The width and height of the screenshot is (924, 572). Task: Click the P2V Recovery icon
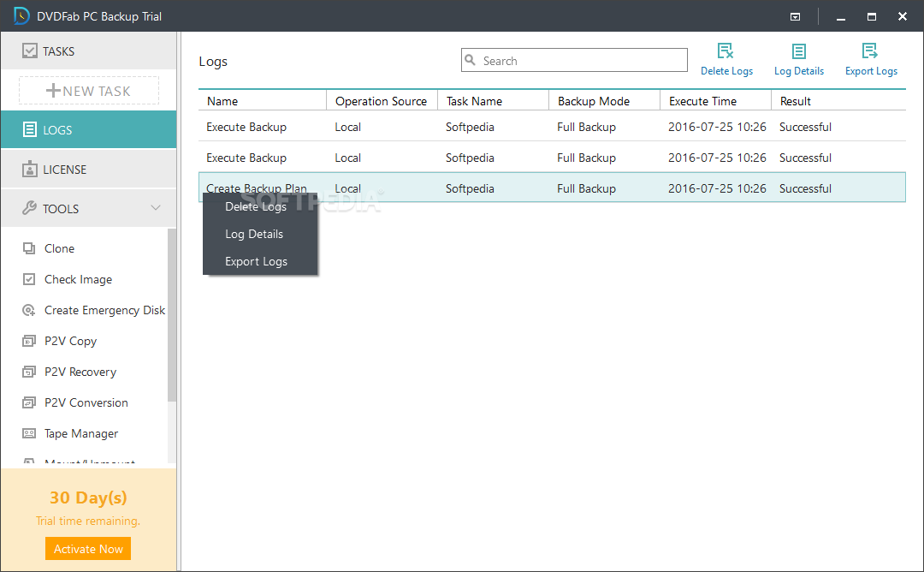pyautogui.click(x=29, y=372)
